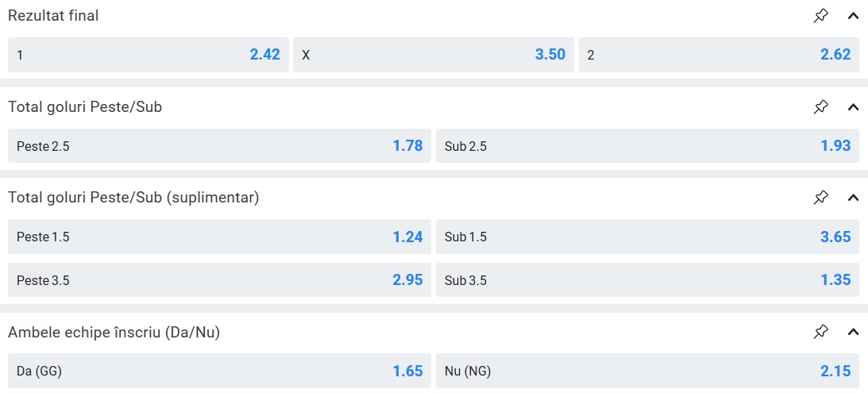The height and width of the screenshot is (393, 868).
Task: Bet on Peste 2.5 at 1.78
Action: click(219, 146)
